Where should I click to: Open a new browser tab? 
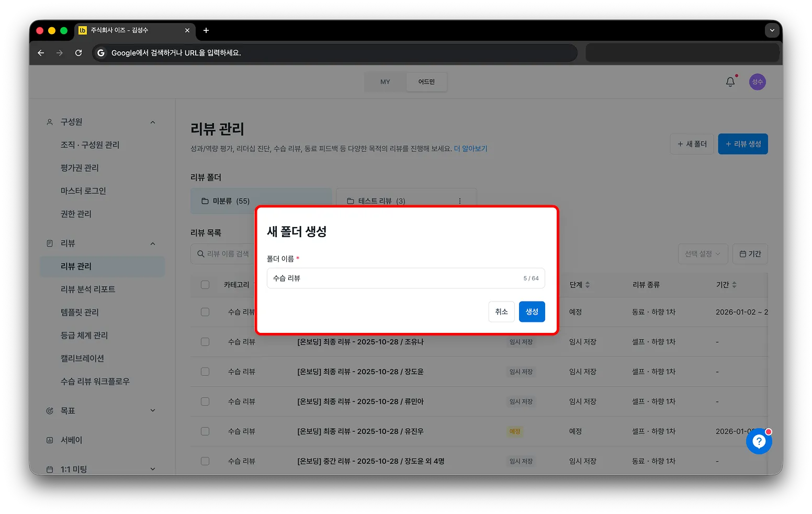tap(206, 30)
